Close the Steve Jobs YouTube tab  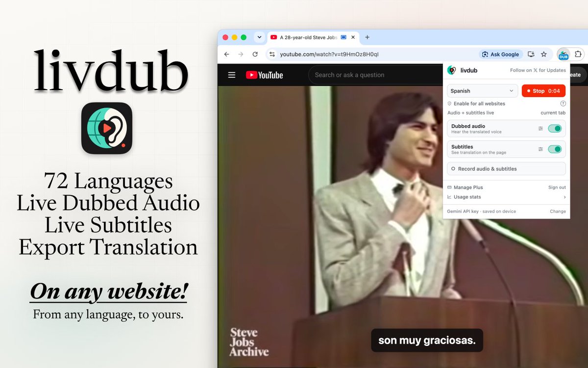point(353,37)
